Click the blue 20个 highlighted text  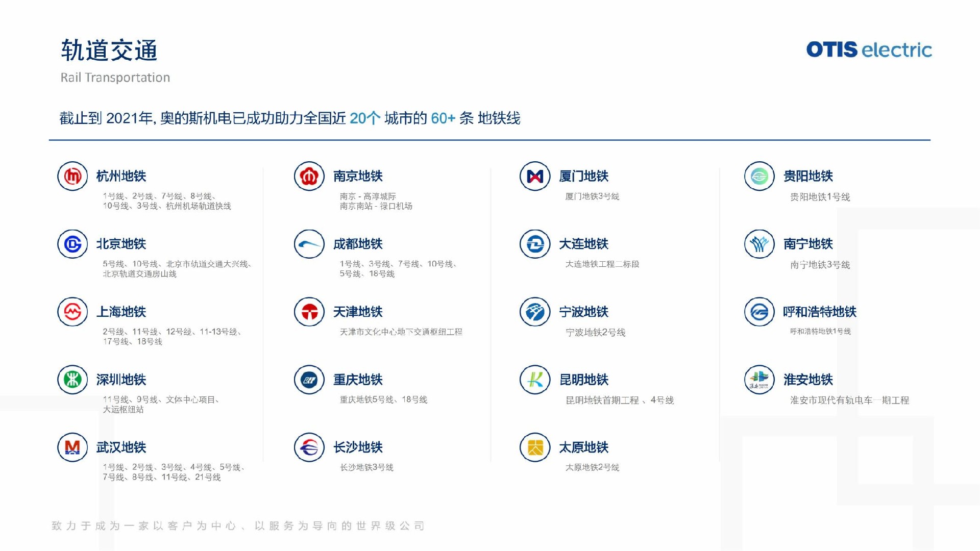click(x=365, y=118)
